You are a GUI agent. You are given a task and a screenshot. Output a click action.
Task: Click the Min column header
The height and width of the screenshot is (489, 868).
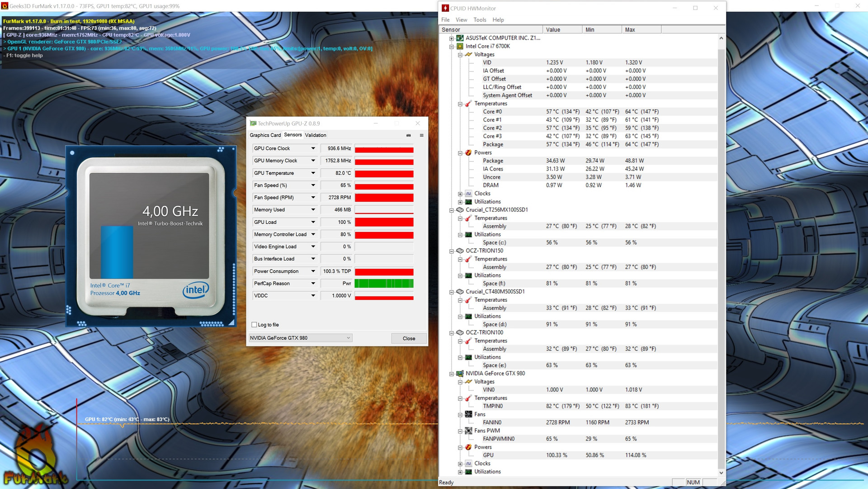602,30
